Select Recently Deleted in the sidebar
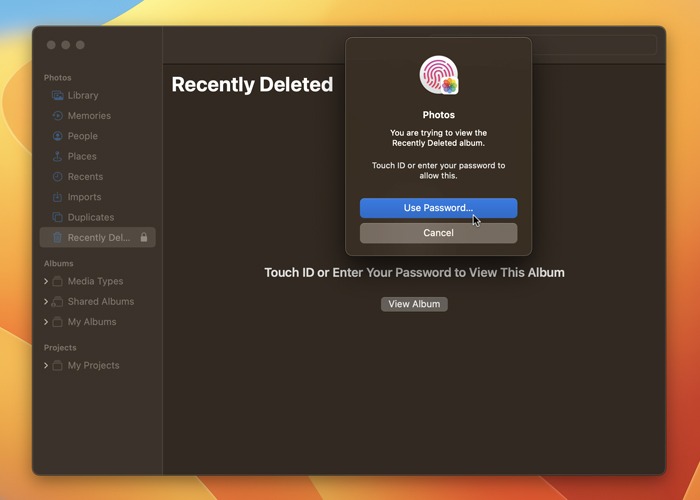The width and height of the screenshot is (700, 500). (x=98, y=238)
